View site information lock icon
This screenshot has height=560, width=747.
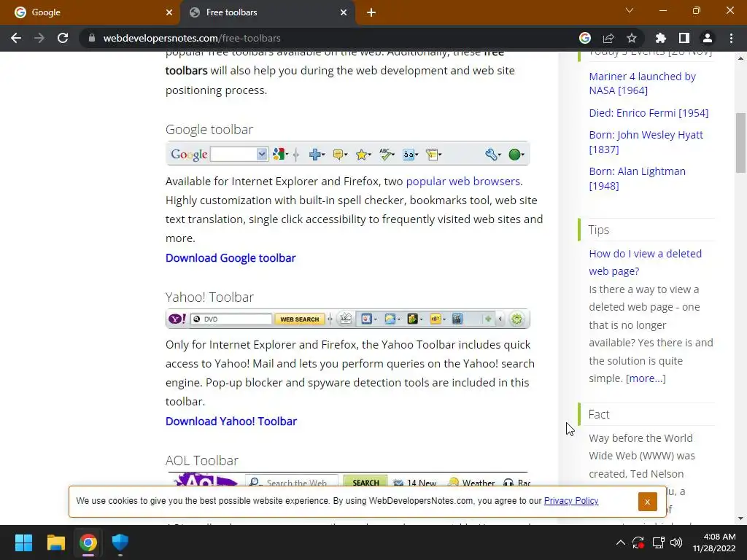[x=92, y=38]
